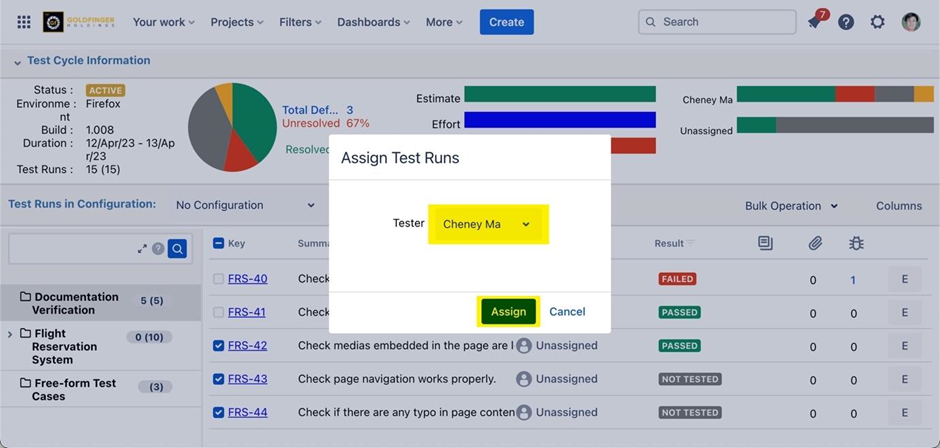Toggle the select-all checkbox beside Key
940x448 pixels.
218,243
